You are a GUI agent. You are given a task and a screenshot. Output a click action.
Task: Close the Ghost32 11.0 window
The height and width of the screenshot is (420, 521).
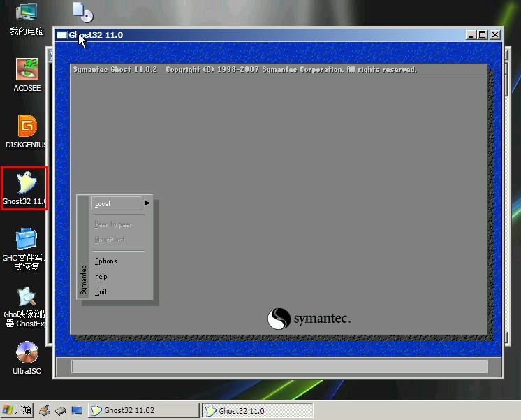pyautogui.click(x=495, y=35)
